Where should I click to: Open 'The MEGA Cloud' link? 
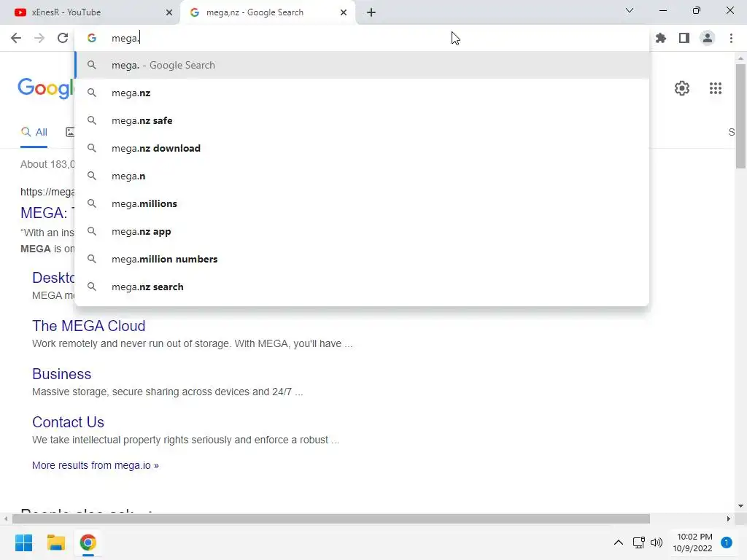click(88, 326)
